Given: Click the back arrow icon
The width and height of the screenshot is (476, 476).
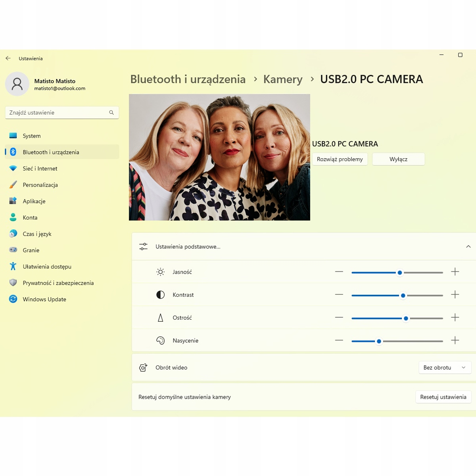Looking at the screenshot, I should click(8, 58).
